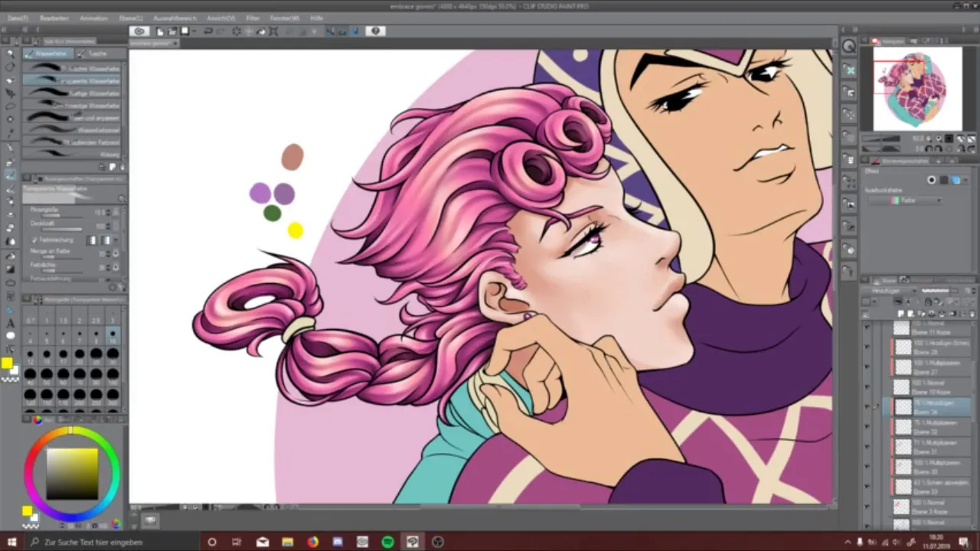The image size is (980, 551).
Task: Open the Mail app from the taskbar
Action: [x=263, y=542]
